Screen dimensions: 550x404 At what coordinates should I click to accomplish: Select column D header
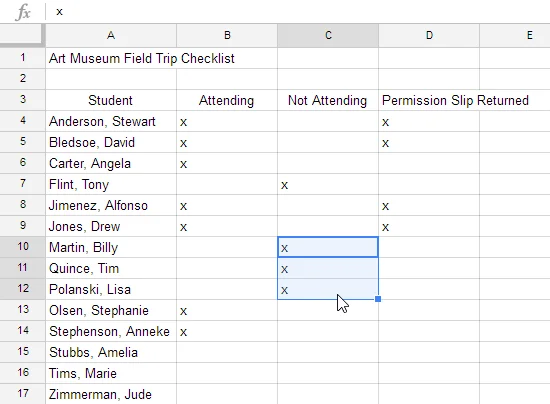[x=429, y=35]
